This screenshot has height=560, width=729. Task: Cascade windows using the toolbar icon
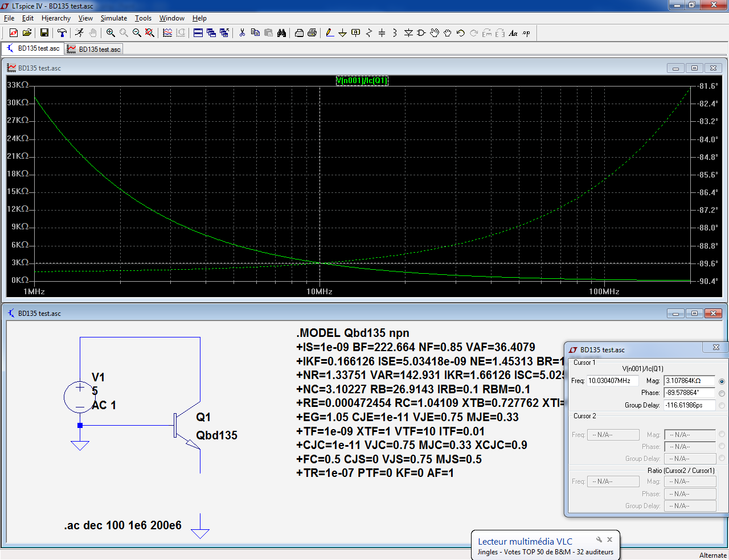point(211,33)
